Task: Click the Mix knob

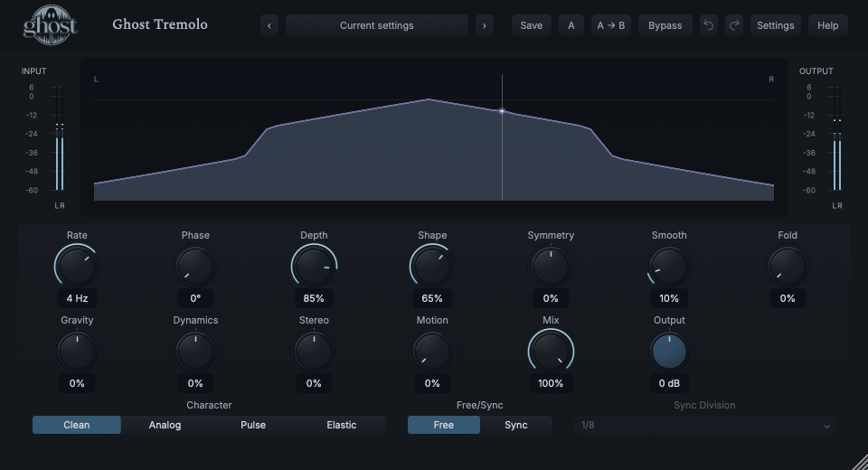Action: pyautogui.click(x=551, y=352)
